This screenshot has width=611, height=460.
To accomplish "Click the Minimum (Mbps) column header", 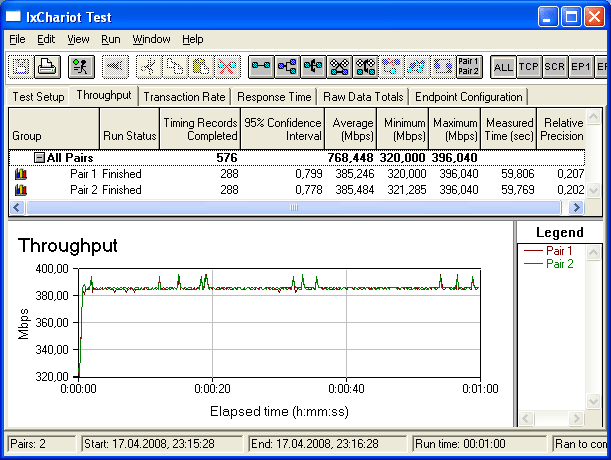I will point(403,129).
